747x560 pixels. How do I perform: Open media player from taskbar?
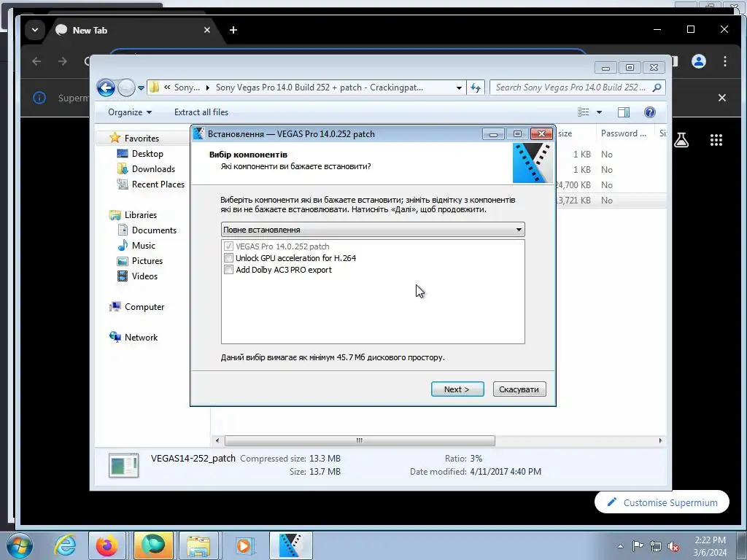(244, 545)
